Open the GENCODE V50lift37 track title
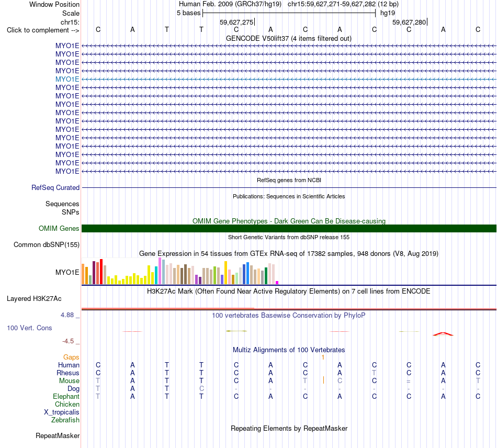The image size is (497, 448). click(288, 38)
